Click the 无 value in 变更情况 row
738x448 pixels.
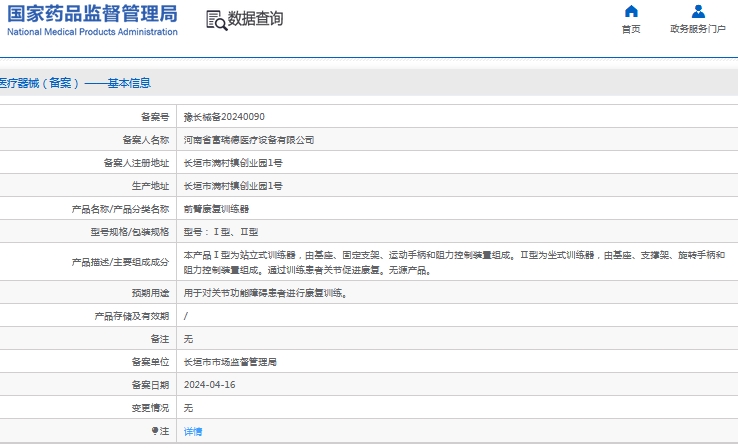[188, 408]
